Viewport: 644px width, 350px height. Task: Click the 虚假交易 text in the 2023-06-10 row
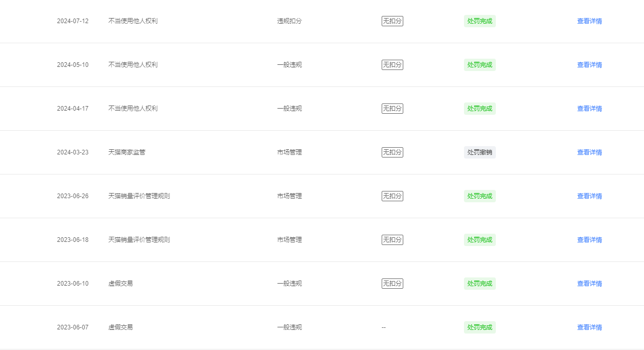[x=121, y=284]
